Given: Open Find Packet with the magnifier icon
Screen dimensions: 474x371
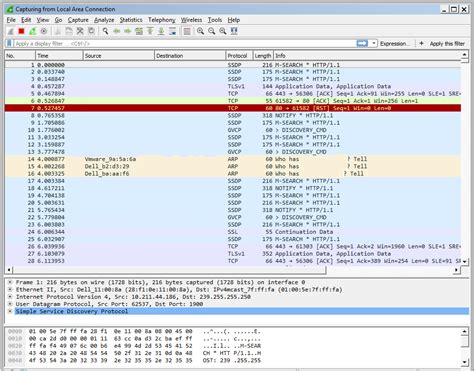Looking at the screenshot, I should tap(105, 31).
